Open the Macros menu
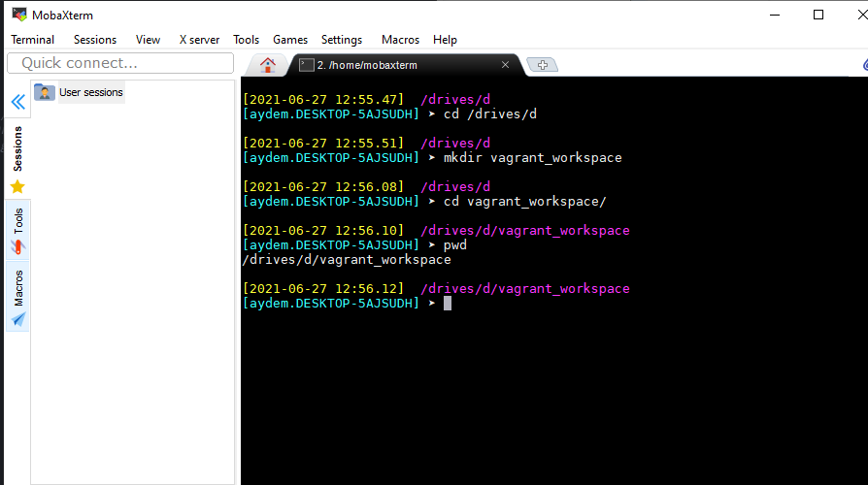The height and width of the screenshot is (485, 868). point(400,40)
